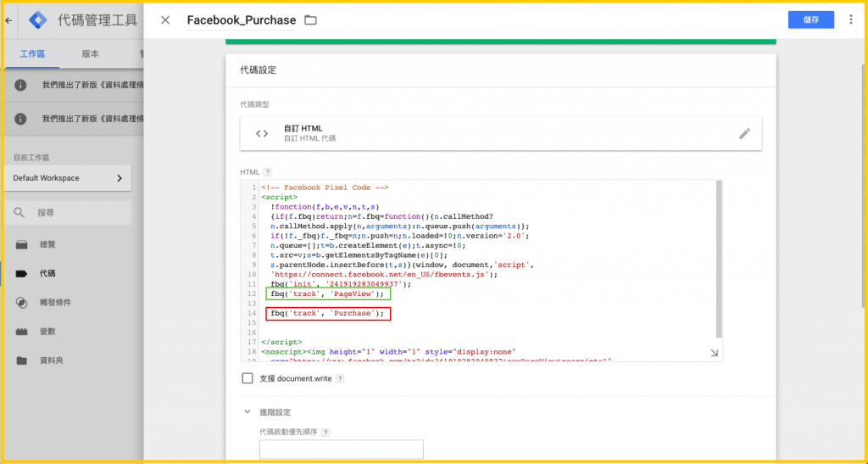Click the fbq 'PageView' code line
Viewport: 868px width, 464px height.
tap(328, 293)
